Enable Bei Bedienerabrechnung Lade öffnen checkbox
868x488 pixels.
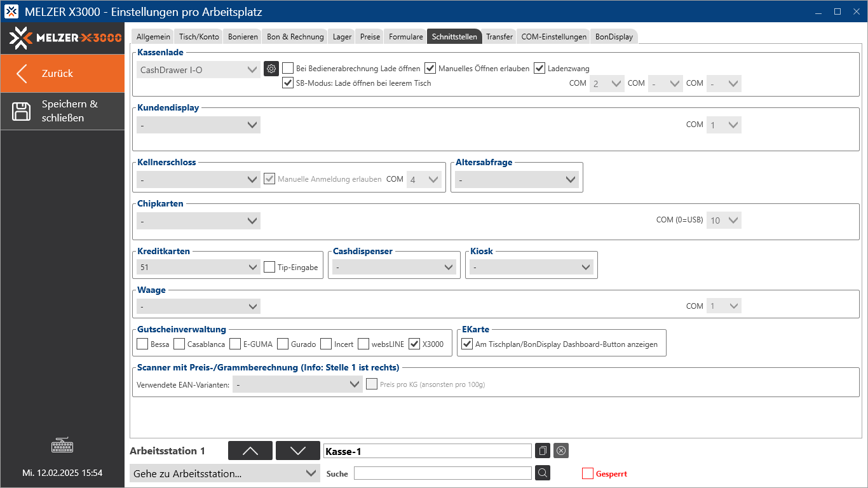(288, 68)
